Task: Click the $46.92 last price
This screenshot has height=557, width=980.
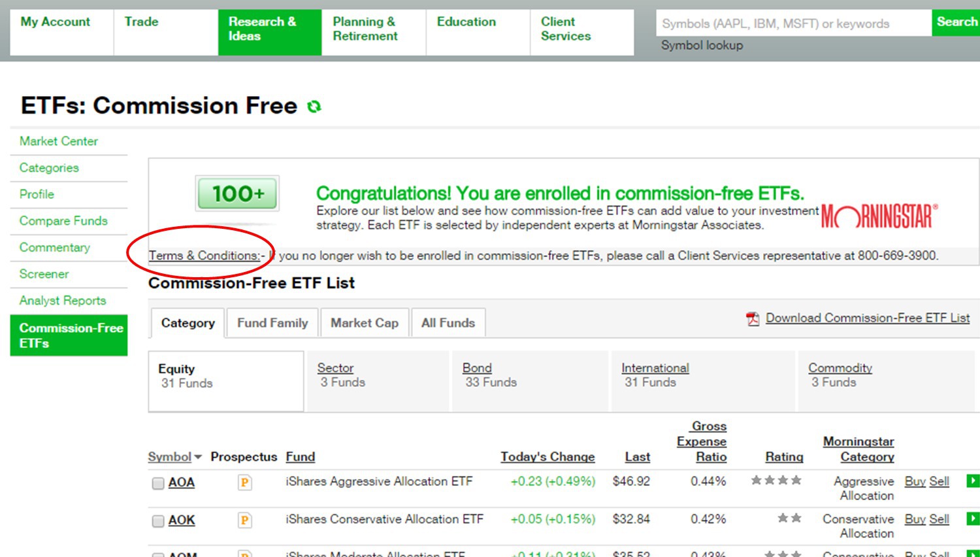Action: tap(631, 482)
